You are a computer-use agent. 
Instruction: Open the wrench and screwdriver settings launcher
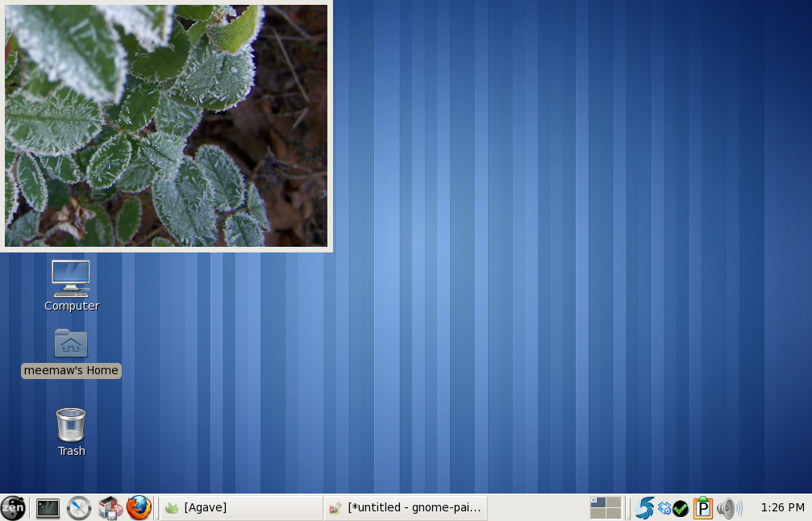pyautogui.click(x=79, y=508)
